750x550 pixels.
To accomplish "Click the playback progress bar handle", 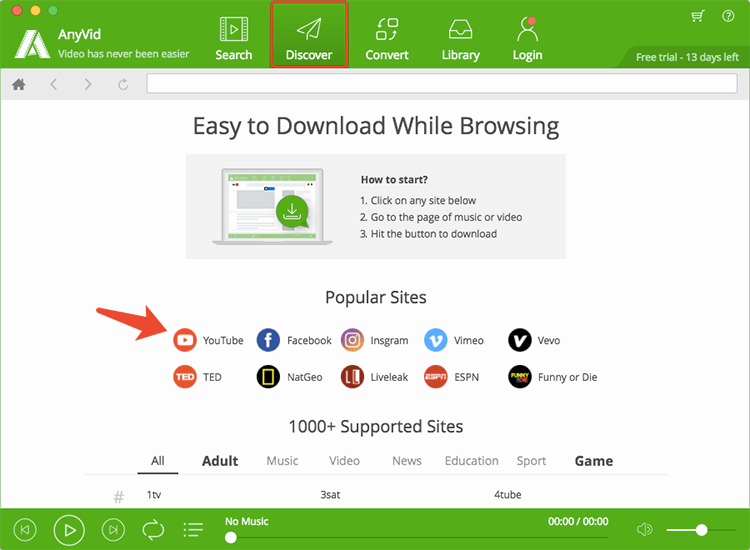I will 231,538.
